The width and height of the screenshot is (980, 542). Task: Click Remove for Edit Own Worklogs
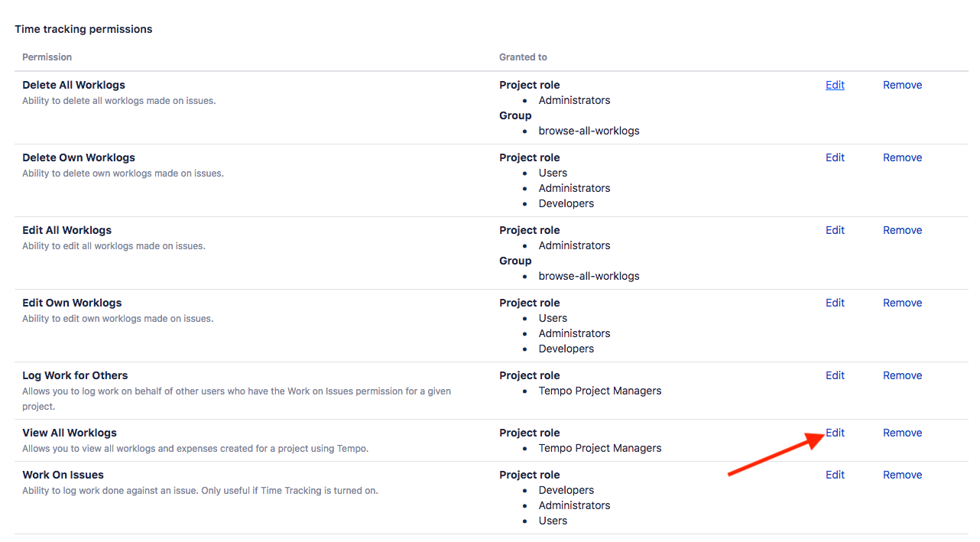902,303
